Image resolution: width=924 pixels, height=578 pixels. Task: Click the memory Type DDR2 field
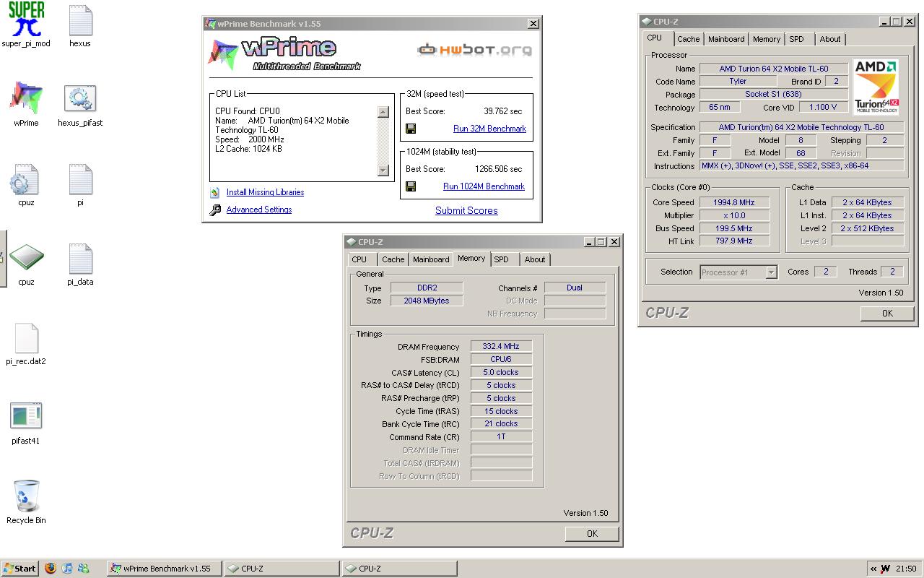427,288
